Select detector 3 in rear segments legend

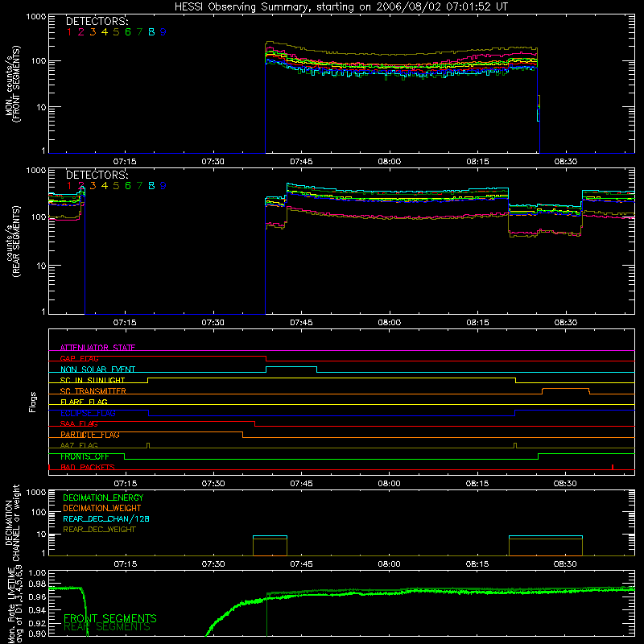point(93,186)
